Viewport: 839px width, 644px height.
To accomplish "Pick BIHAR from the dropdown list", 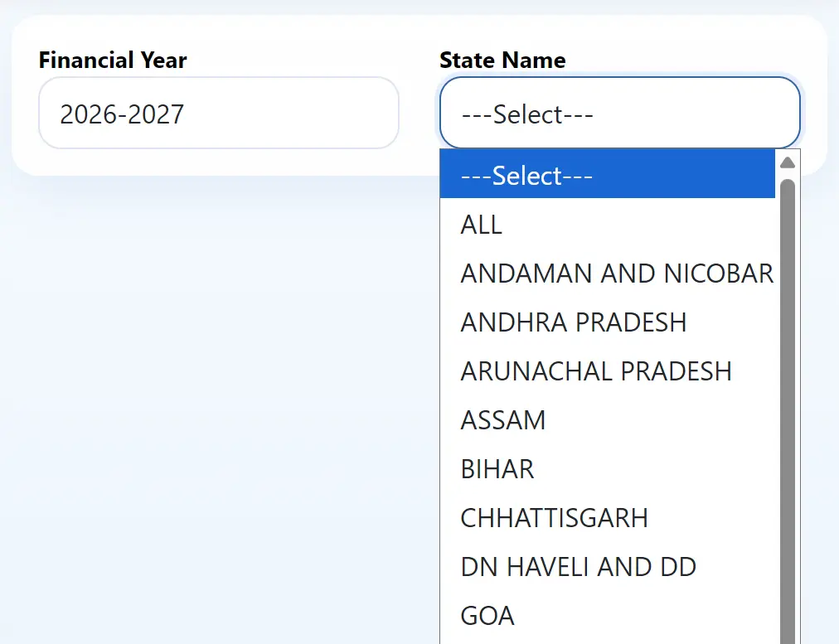I will point(608,468).
